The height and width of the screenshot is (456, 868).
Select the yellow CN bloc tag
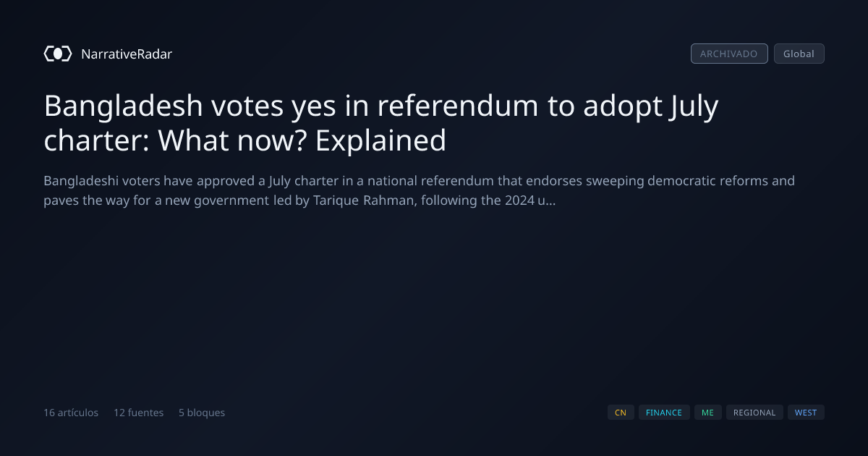[621, 413]
